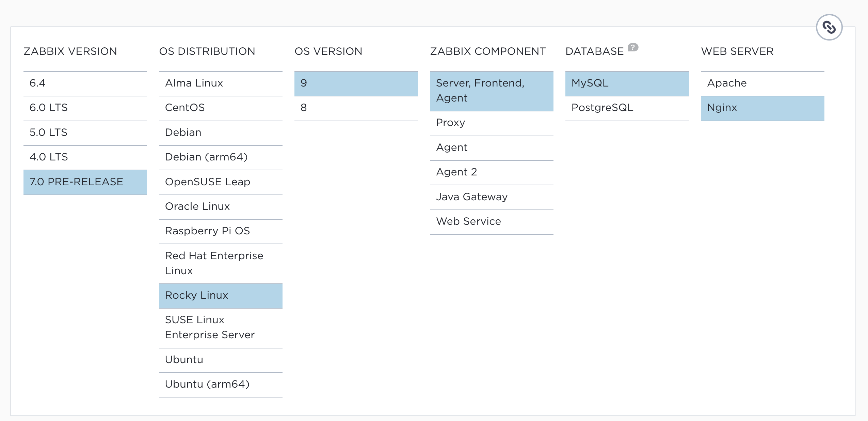Select the Proxy component
Screen dimensions: 868x421
[x=491, y=123]
